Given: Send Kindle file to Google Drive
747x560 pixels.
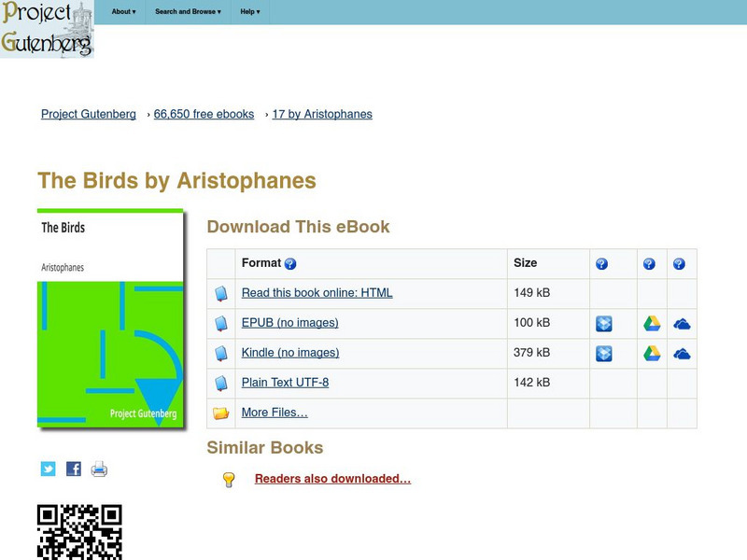Looking at the screenshot, I should [x=652, y=354].
